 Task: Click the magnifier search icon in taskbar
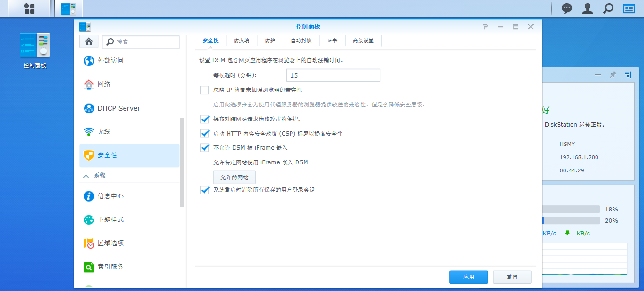click(x=608, y=8)
